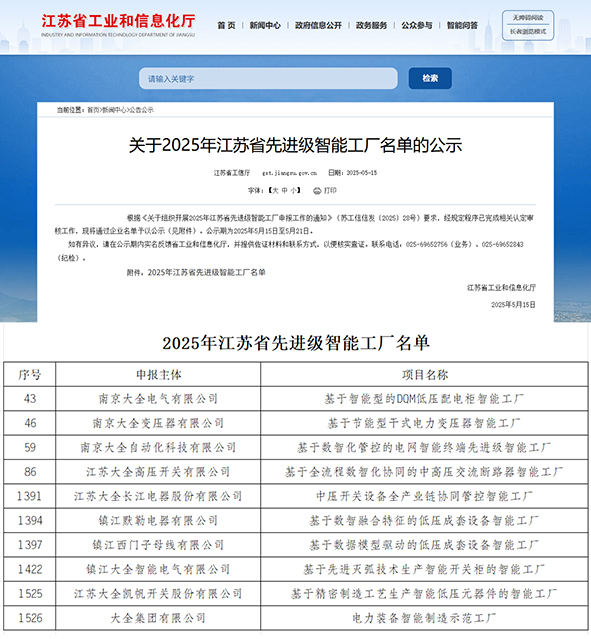Switch to 长者浏览模式 elder browsing mode

point(528,31)
